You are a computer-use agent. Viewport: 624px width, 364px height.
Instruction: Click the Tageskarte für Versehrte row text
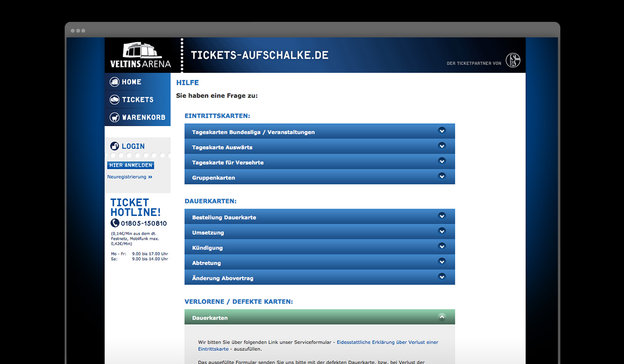pyautogui.click(x=228, y=163)
